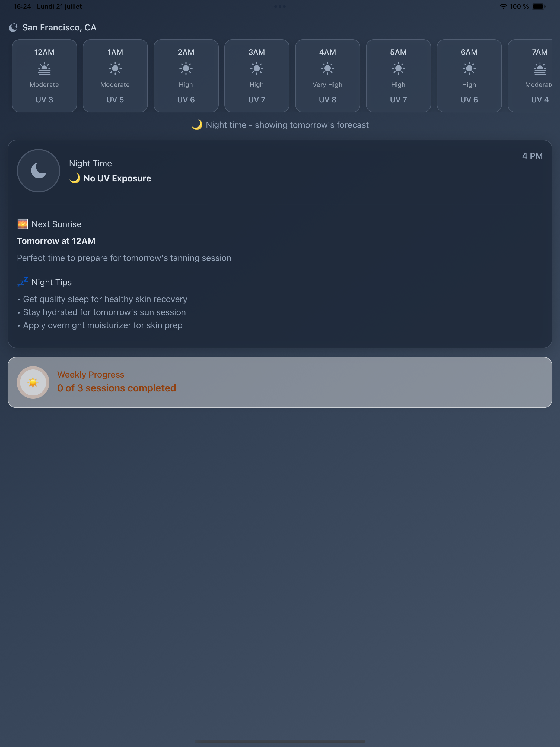Image resolution: width=560 pixels, height=747 pixels.
Task: Click the '4 PM' time label
Action: click(532, 156)
